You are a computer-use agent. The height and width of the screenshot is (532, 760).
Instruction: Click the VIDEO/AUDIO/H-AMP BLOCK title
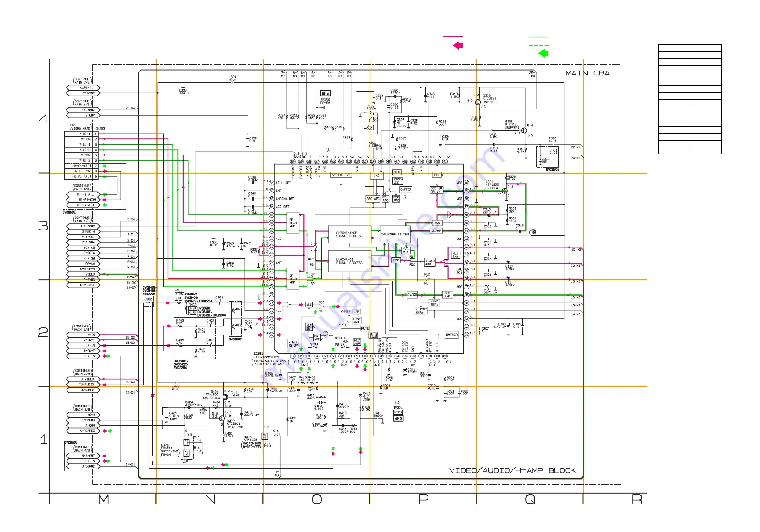(512, 470)
